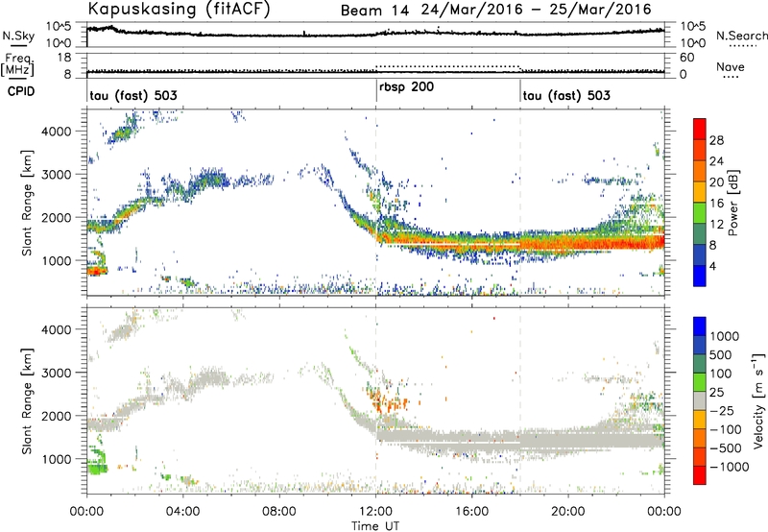Click the 'N.Sky' legend label
The width and height of the screenshot is (768, 532).
18,36
